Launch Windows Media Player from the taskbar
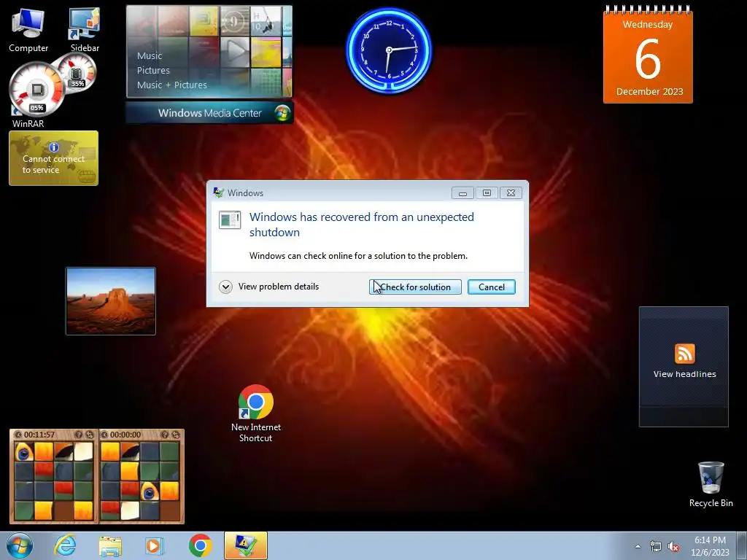This screenshot has height=560, width=747. click(x=155, y=545)
